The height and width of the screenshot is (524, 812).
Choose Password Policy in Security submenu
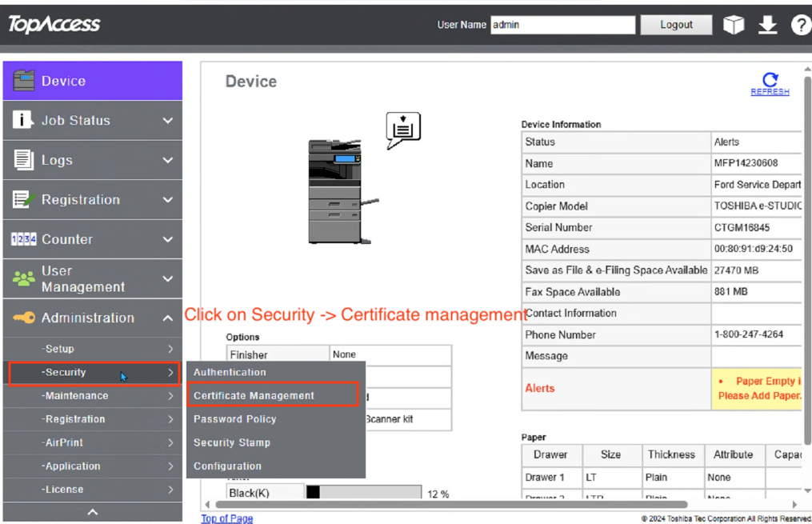click(x=234, y=419)
